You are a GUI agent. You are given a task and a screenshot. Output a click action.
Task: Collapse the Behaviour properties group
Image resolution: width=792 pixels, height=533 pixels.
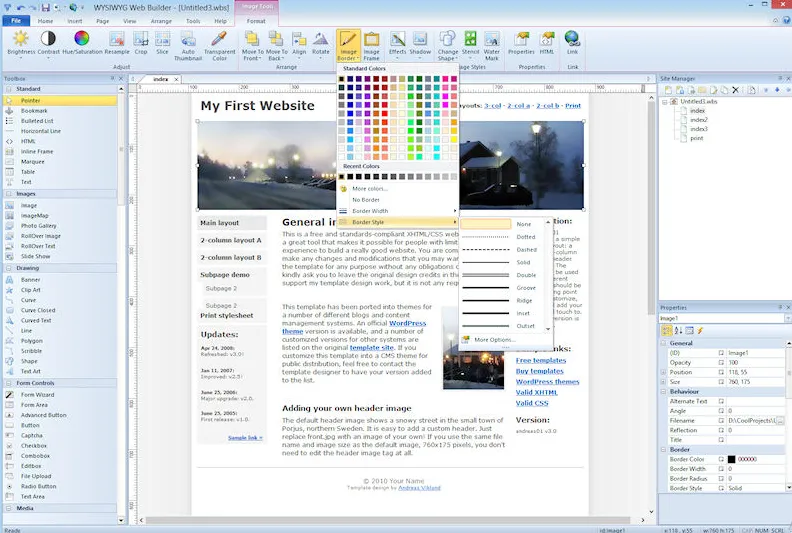pos(664,392)
